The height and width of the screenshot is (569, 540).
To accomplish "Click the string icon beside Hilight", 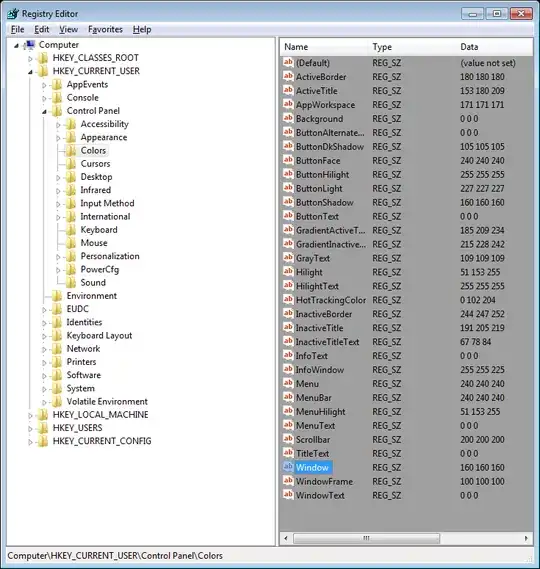I will coord(288,272).
